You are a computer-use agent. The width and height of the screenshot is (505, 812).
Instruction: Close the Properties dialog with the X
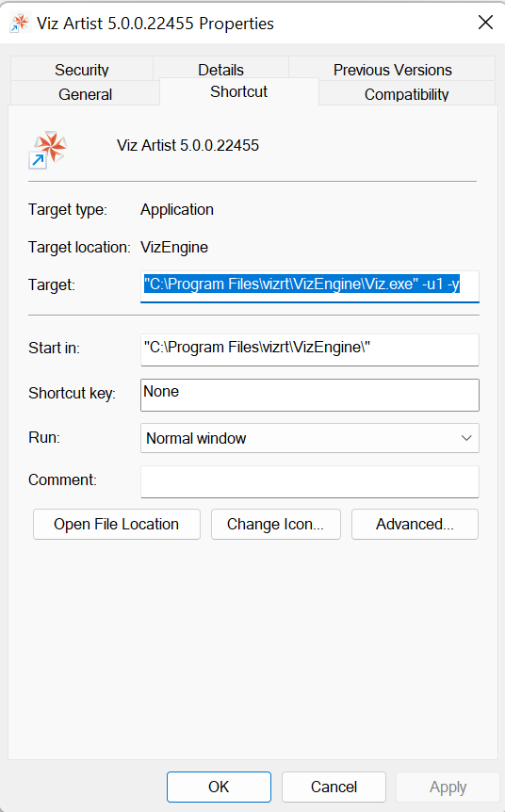point(485,23)
